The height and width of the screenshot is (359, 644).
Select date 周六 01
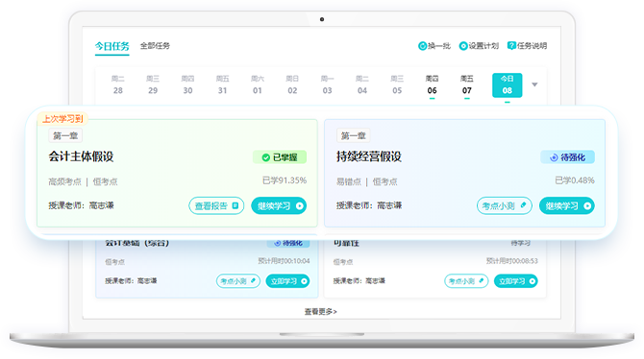(x=258, y=84)
